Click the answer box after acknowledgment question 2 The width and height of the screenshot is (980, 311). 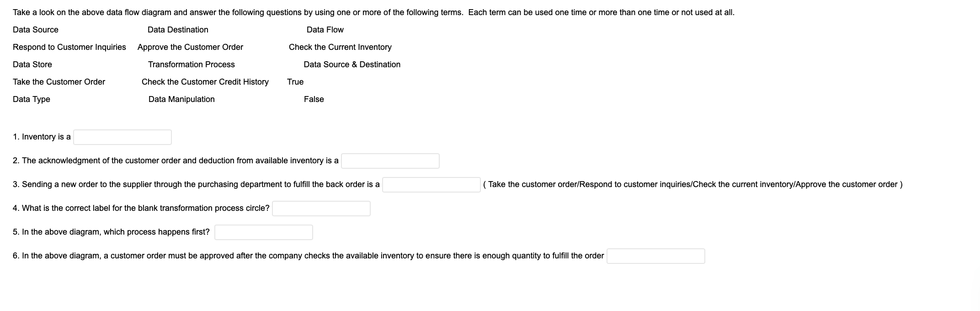click(x=390, y=161)
